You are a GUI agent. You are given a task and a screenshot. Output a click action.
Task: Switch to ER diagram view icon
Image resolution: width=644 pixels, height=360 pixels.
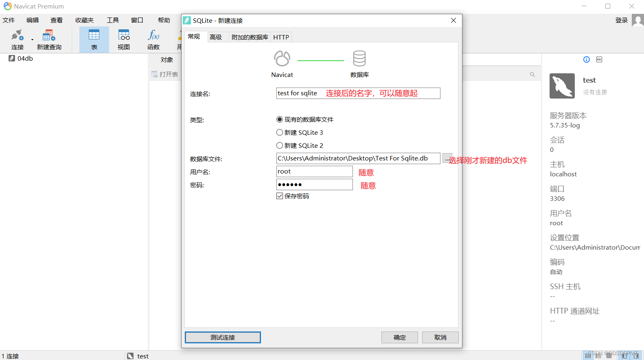[x=609, y=356]
